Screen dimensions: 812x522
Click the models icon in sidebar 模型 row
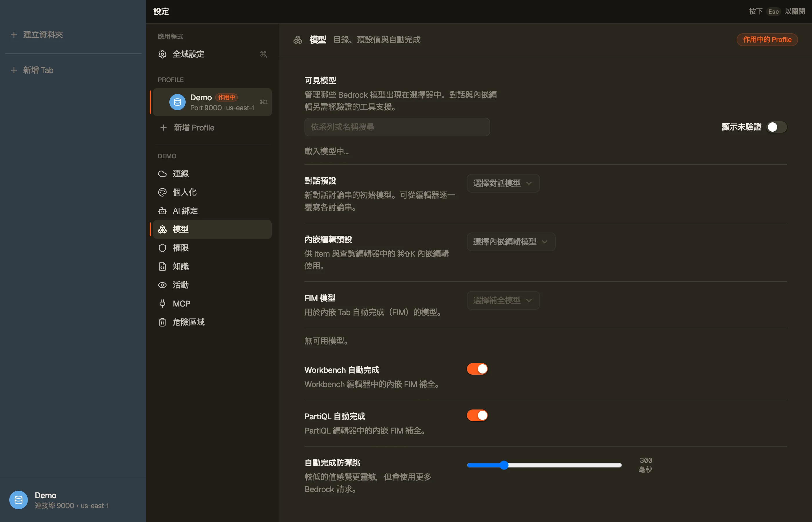[x=162, y=229]
